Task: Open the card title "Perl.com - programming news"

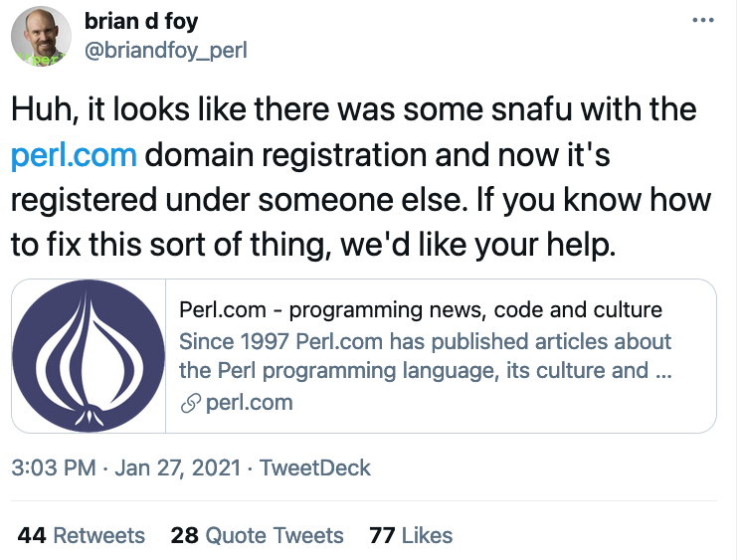Action: pyautogui.click(x=421, y=309)
